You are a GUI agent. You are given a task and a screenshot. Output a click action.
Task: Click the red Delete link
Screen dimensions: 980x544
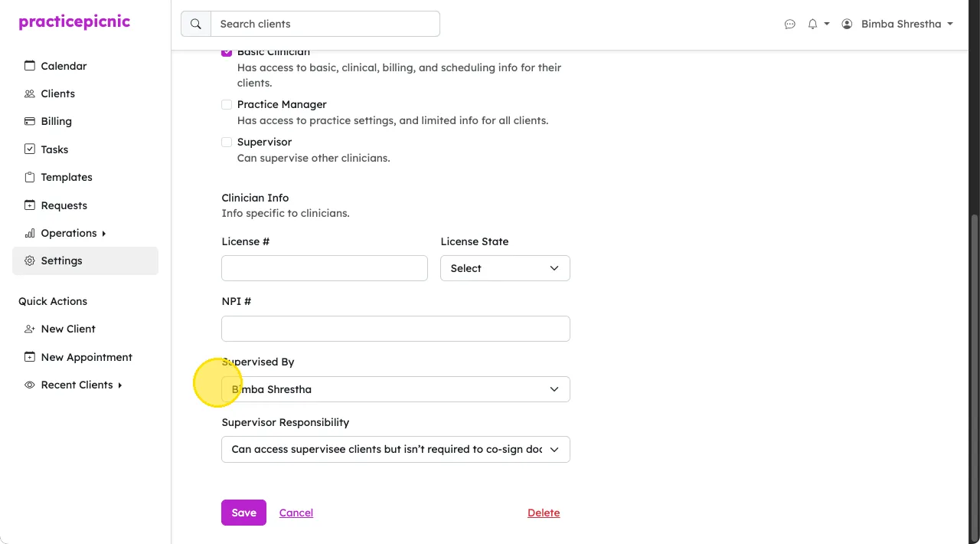(544, 513)
